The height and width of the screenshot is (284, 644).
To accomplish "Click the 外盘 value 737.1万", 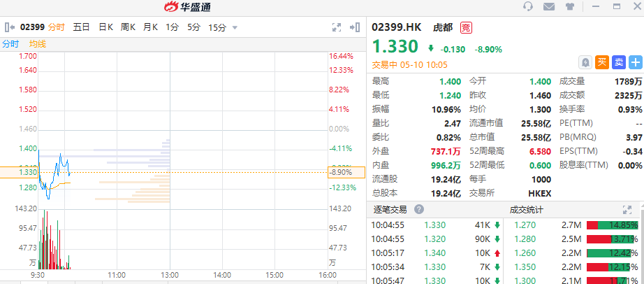I will pyautogui.click(x=446, y=152).
